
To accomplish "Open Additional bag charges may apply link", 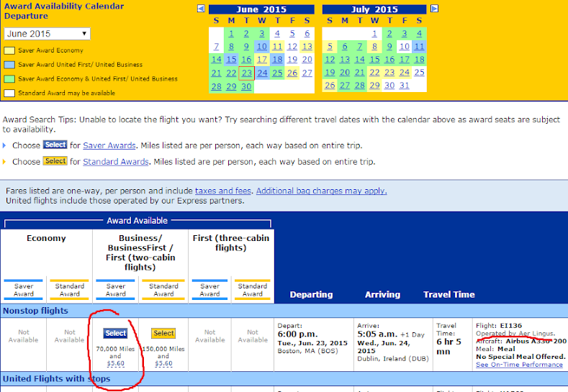I will tap(321, 191).
